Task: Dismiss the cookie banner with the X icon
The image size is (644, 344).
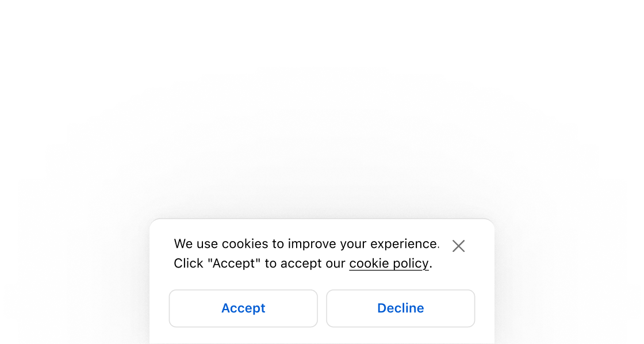Action: click(x=458, y=246)
